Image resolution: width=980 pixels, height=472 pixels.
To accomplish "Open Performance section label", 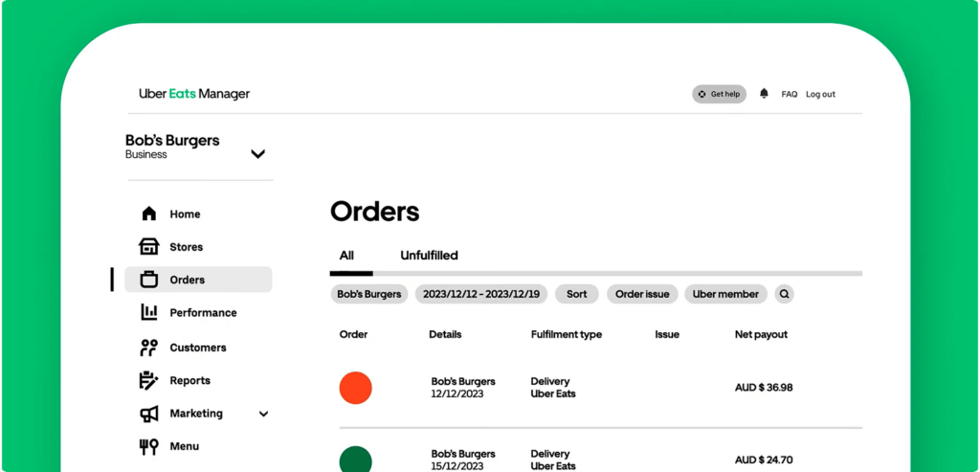I will coord(203,312).
